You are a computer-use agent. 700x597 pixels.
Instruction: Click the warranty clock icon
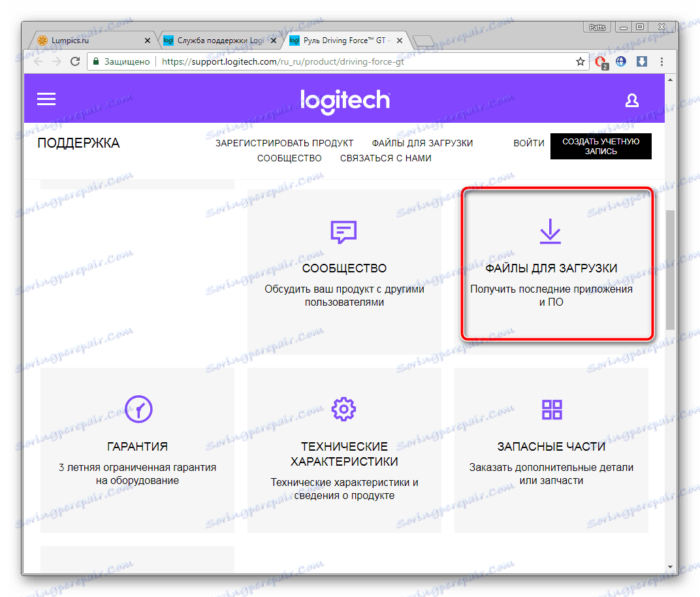pyautogui.click(x=138, y=409)
